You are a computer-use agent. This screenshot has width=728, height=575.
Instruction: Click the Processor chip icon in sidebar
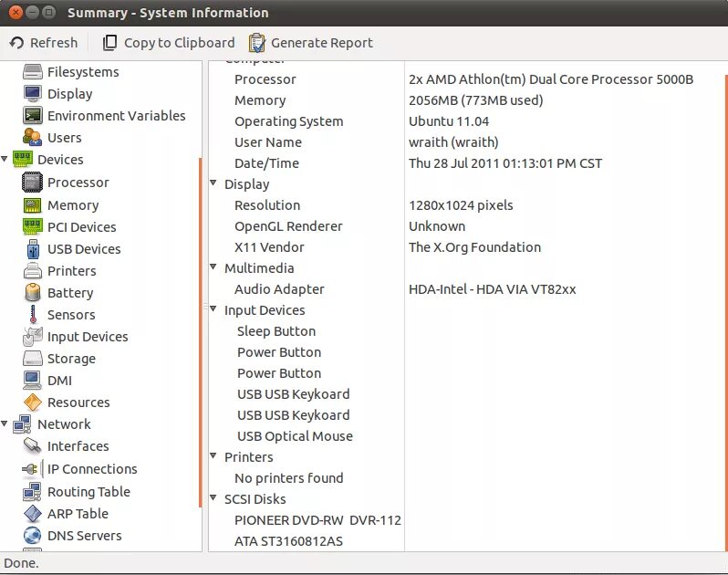(x=32, y=183)
